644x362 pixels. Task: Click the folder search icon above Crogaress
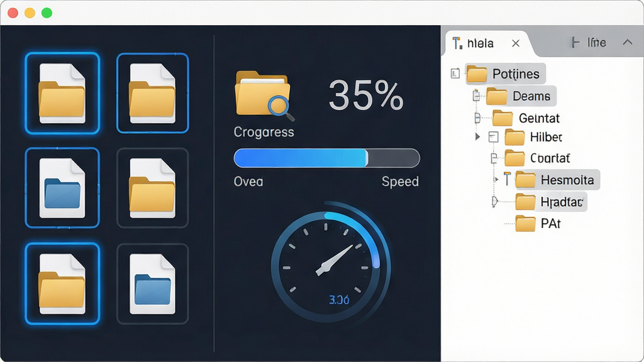pos(265,96)
